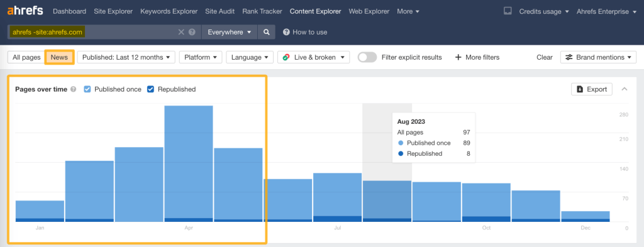
Task: Open Live & broken dropdown
Action: click(313, 57)
